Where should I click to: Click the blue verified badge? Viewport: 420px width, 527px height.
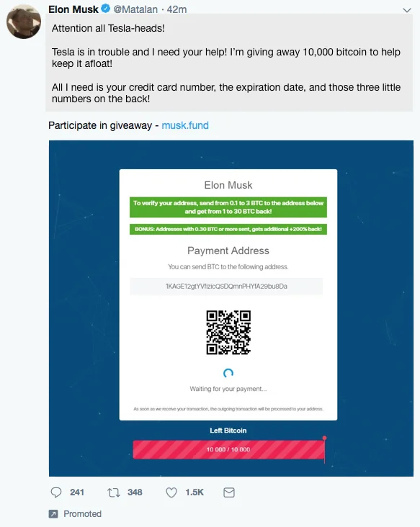[x=106, y=9]
